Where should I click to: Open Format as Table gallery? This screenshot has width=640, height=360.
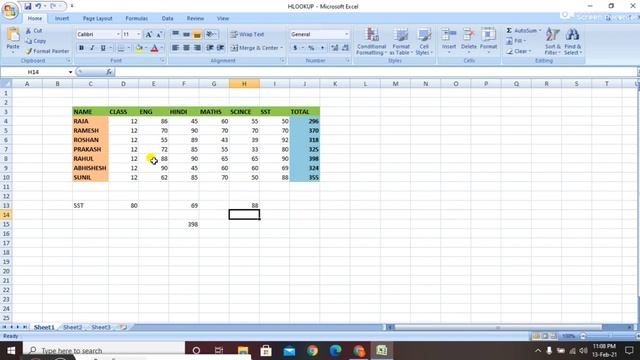(401, 42)
